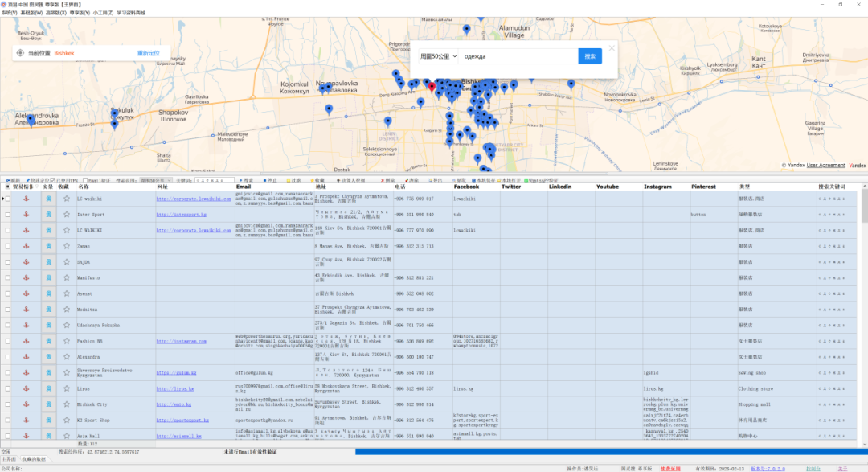Open the sportexpert.kg website link
This screenshot has width=868, height=472.
point(182,420)
